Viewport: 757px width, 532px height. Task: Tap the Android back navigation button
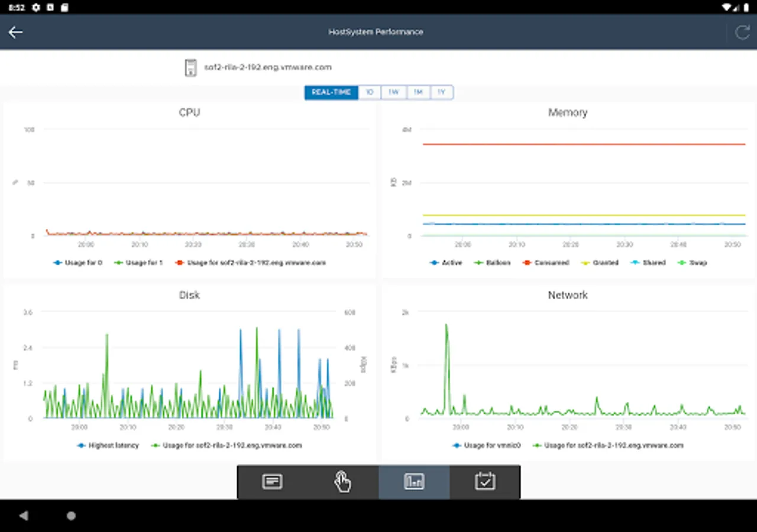24,516
